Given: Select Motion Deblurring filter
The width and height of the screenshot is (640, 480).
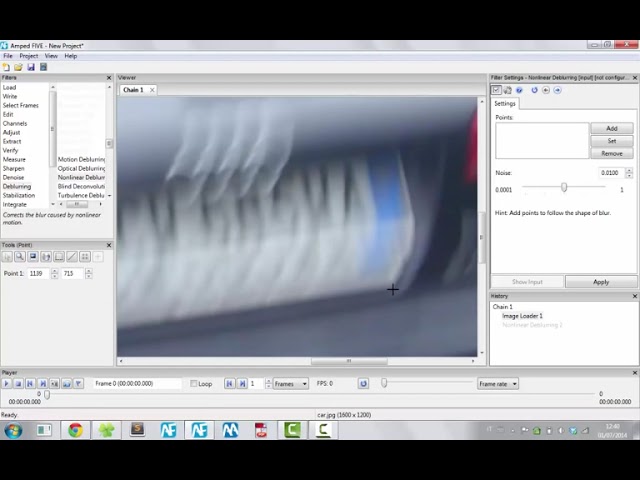Looking at the screenshot, I should click(x=81, y=160).
